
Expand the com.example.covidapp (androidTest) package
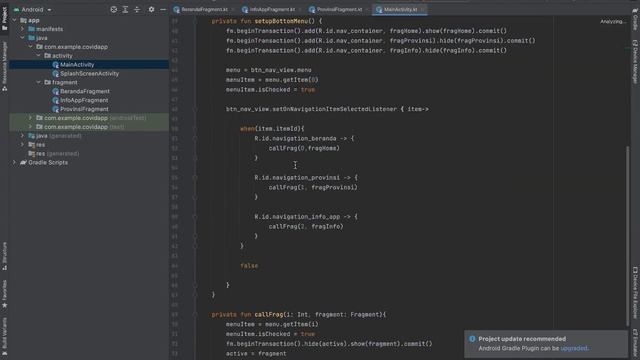[x=31, y=118]
